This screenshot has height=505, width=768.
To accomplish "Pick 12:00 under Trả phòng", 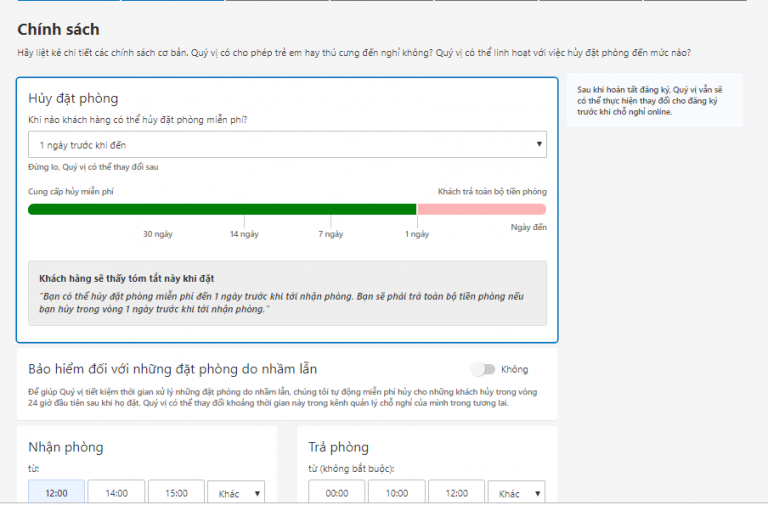I will [457, 493].
